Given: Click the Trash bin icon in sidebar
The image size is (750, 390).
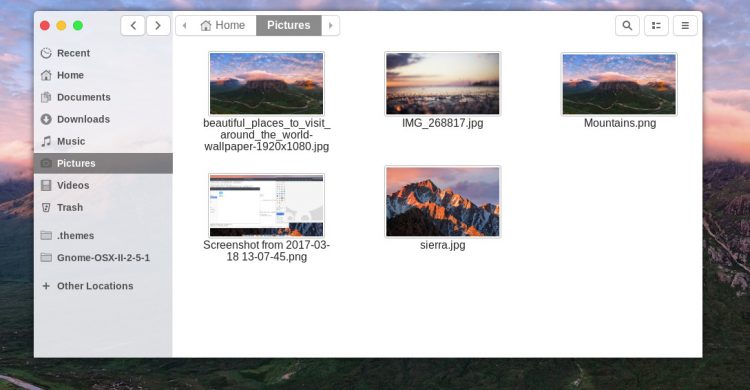Looking at the screenshot, I should [x=46, y=207].
